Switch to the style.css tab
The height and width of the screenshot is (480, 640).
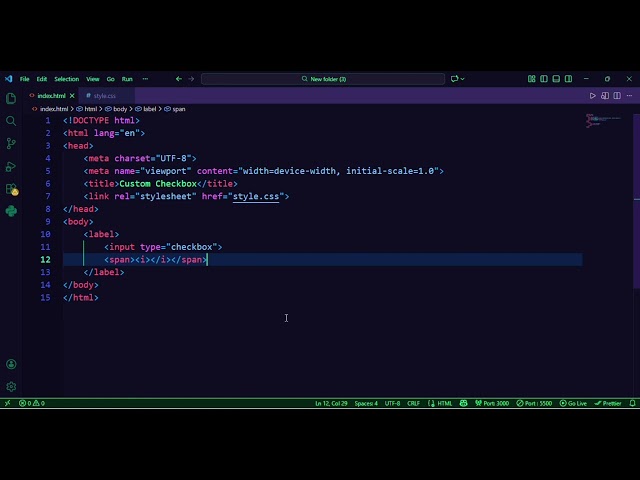pos(104,96)
